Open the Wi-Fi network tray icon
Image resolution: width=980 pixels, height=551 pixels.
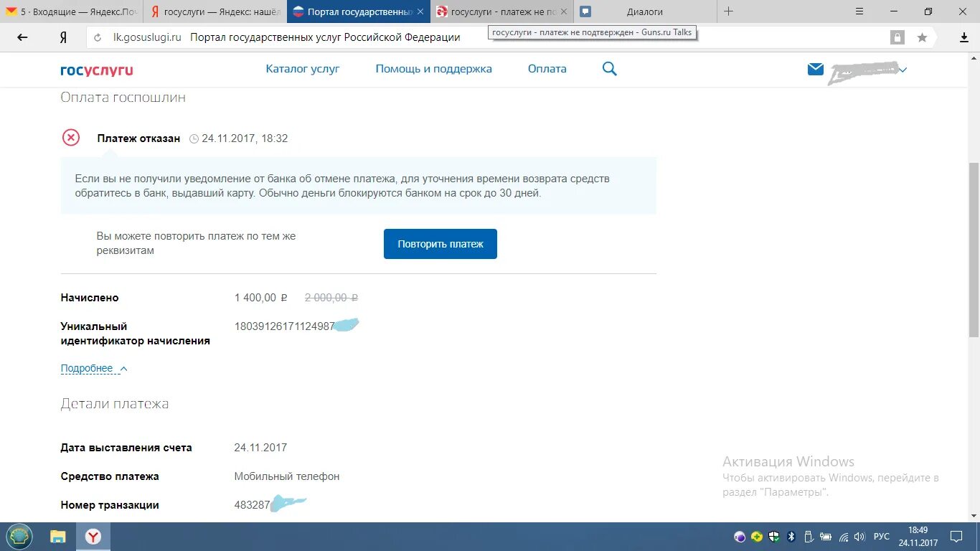tap(844, 537)
